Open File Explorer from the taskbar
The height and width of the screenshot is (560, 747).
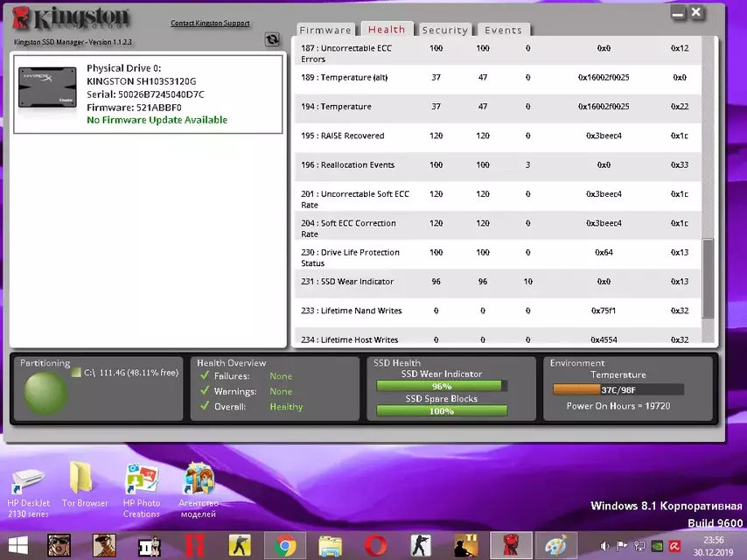tap(330, 546)
